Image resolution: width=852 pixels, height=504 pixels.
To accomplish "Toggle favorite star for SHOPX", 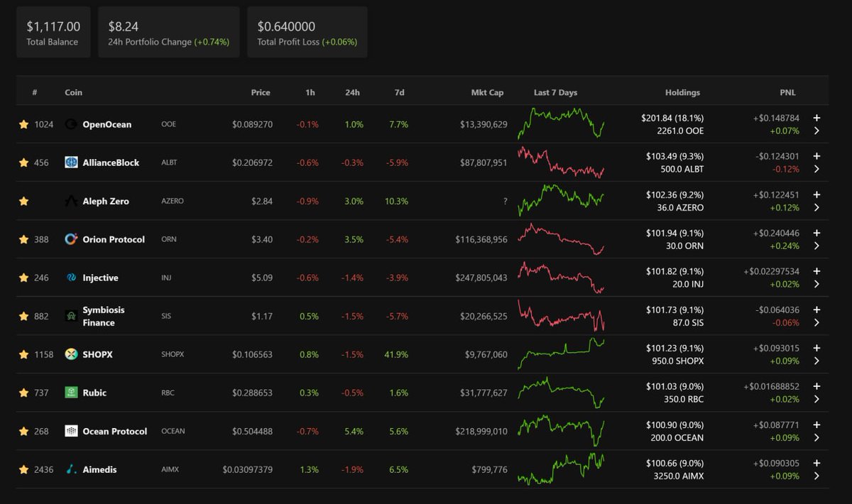I will click(x=23, y=354).
